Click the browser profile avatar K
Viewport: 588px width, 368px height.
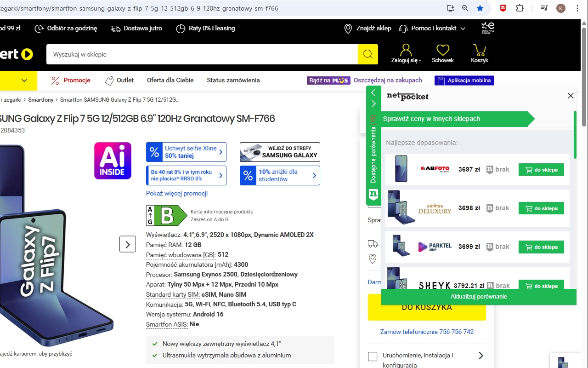(561, 8)
